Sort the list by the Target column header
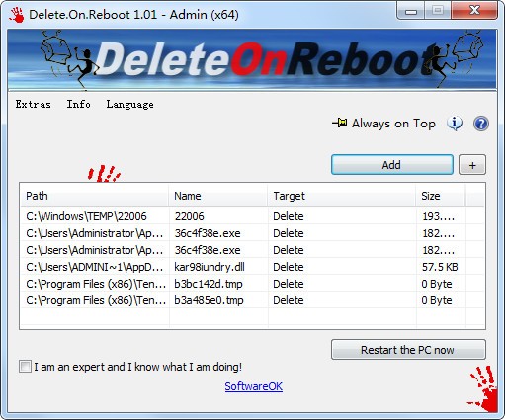The width and height of the screenshot is (505, 420). point(342,196)
